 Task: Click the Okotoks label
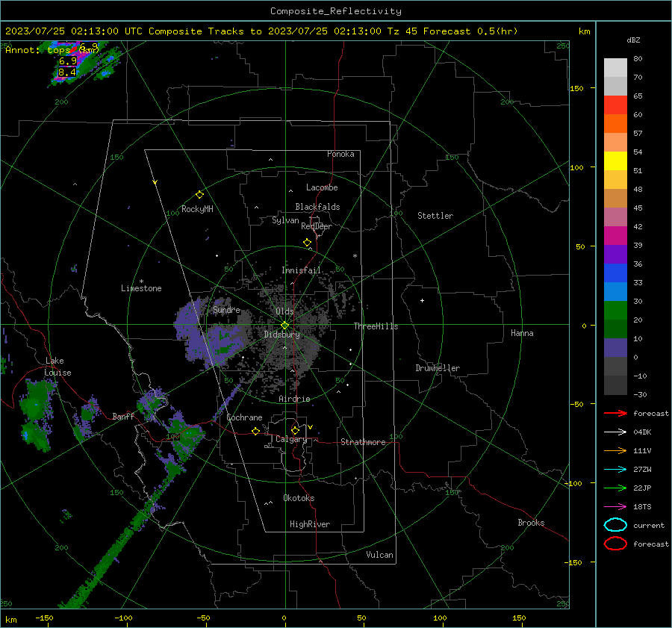coord(299,498)
